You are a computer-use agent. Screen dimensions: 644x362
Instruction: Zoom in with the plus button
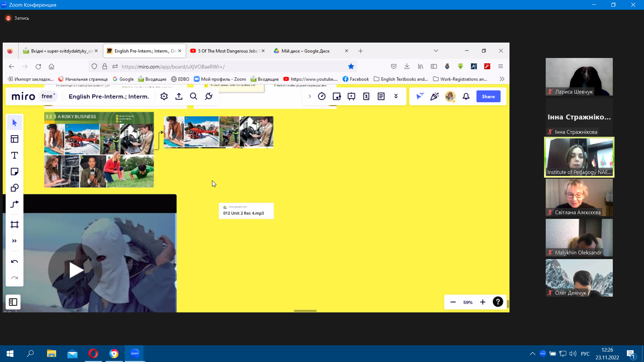pyautogui.click(x=483, y=302)
